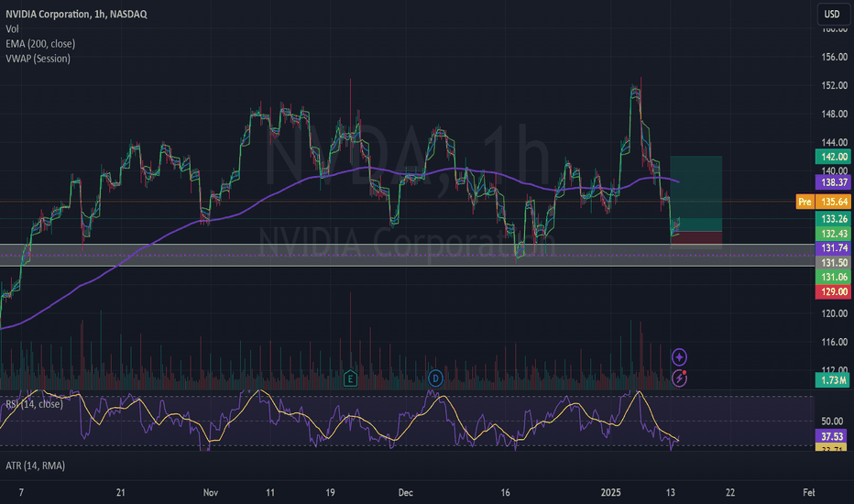Click the 120.00 price scale value

click(835, 313)
